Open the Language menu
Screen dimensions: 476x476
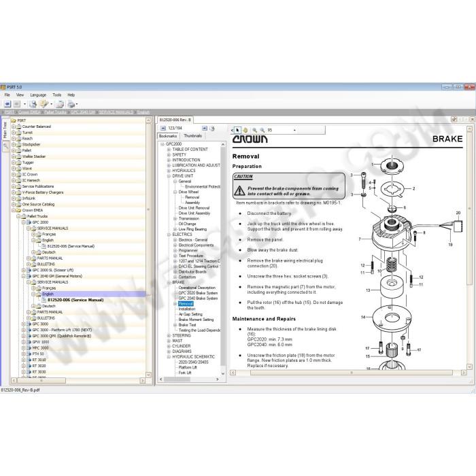point(38,95)
